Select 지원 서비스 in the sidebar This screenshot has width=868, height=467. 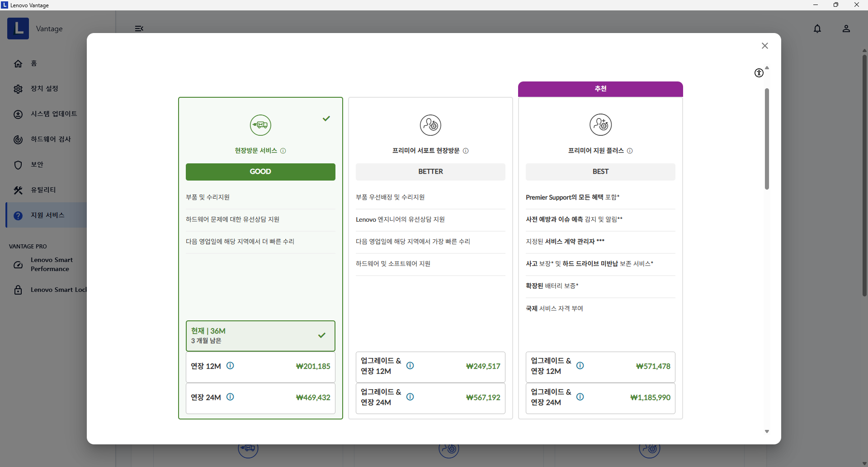[46, 215]
